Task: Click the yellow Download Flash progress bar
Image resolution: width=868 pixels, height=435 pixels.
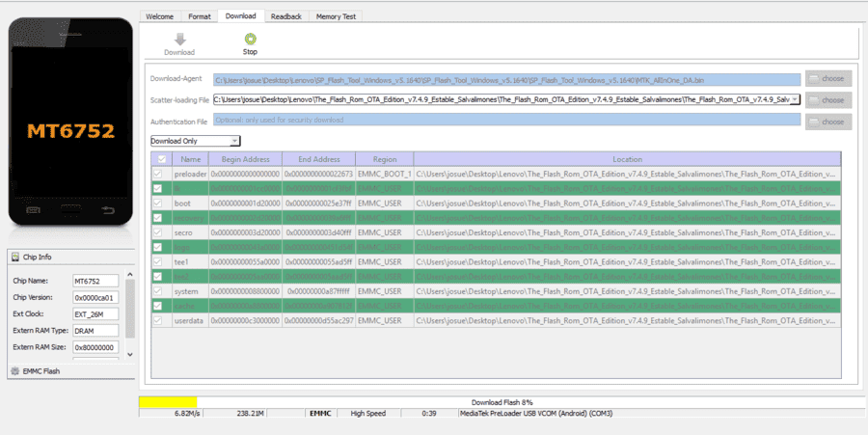Action: click(x=168, y=402)
